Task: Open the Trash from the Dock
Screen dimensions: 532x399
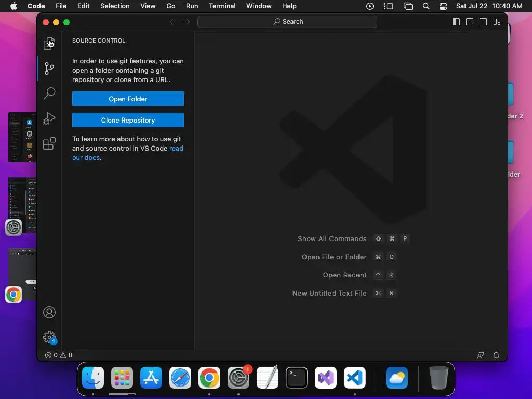Action: tap(439, 378)
